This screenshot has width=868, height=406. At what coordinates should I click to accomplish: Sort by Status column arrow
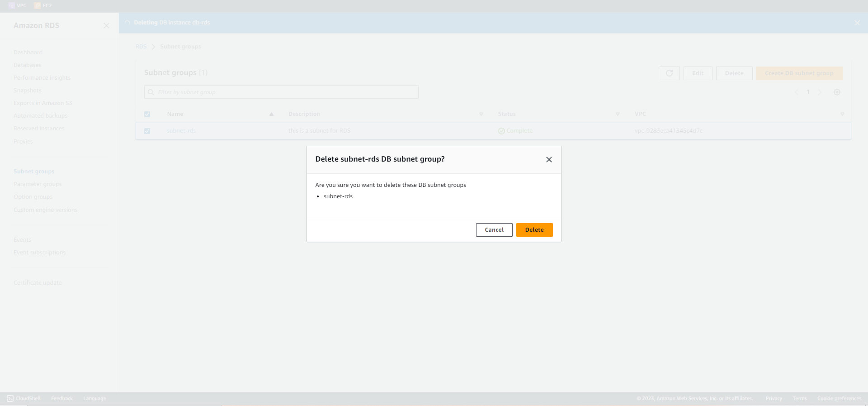(x=618, y=115)
